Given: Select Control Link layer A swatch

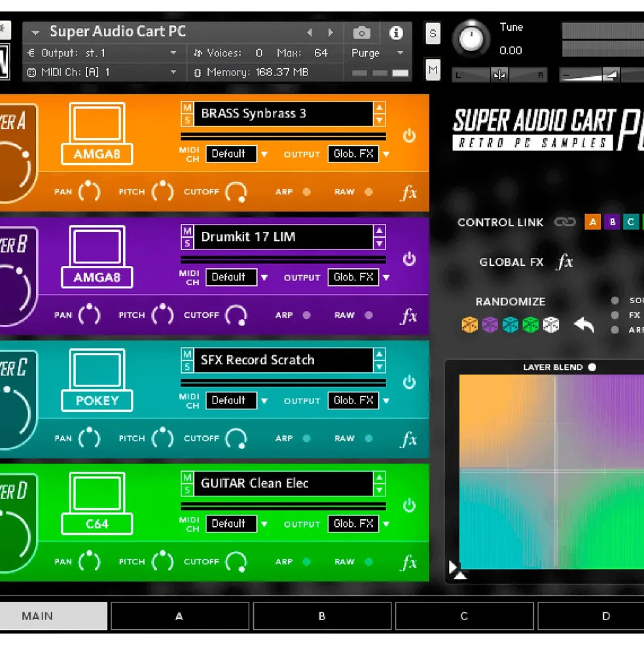Looking at the screenshot, I should click(x=592, y=222).
